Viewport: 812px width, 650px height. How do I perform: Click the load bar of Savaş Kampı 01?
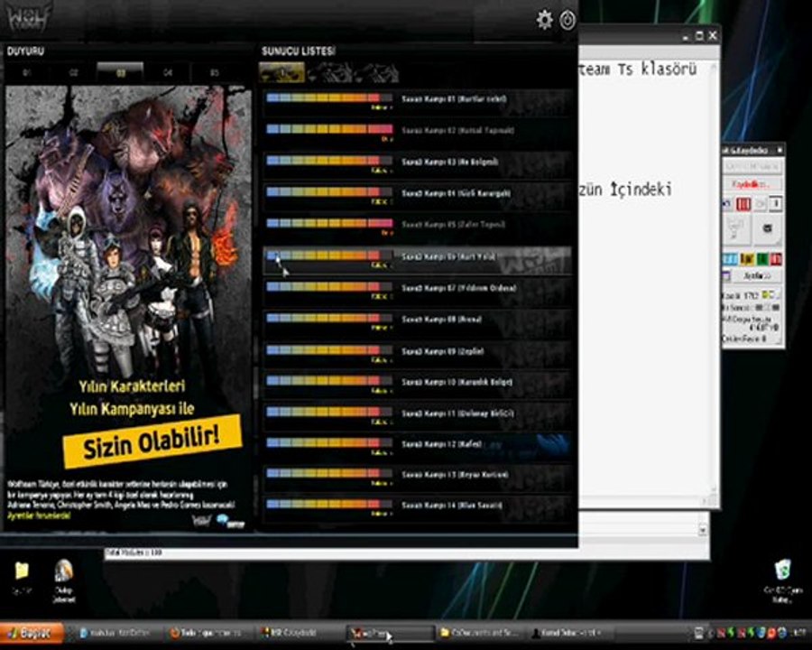[x=329, y=97]
